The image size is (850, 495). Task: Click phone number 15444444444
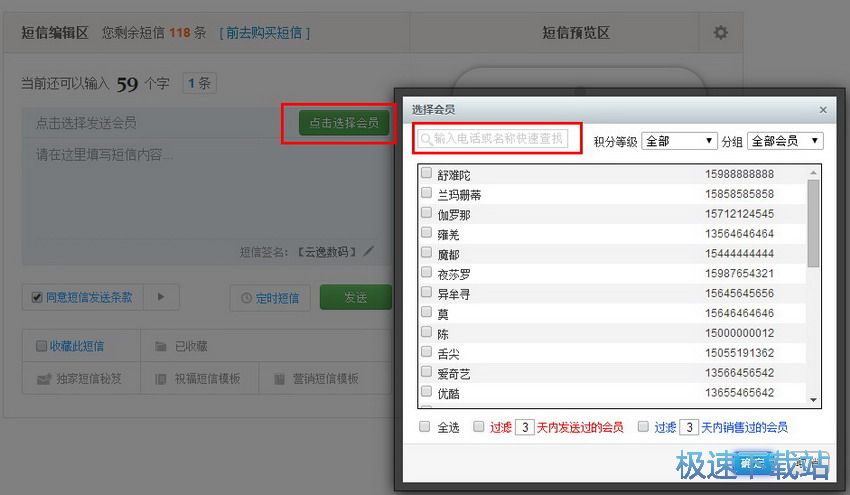(x=739, y=254)
